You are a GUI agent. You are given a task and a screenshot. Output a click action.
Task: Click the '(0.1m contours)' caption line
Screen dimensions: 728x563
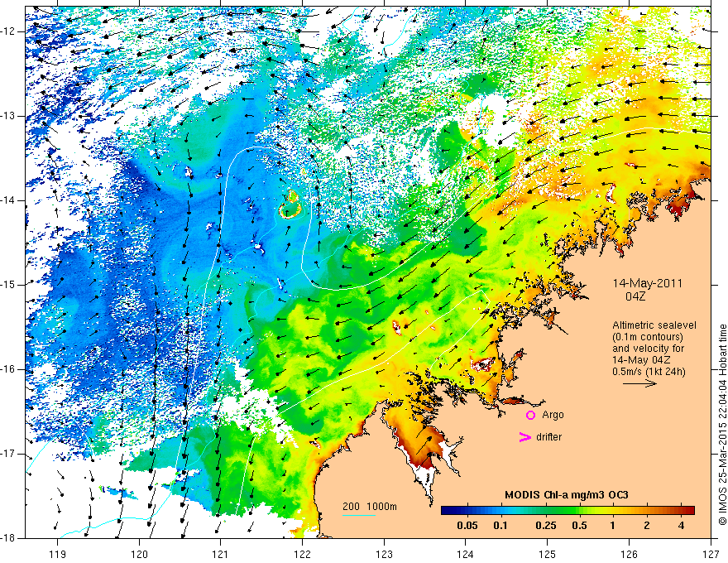point(648,337)
